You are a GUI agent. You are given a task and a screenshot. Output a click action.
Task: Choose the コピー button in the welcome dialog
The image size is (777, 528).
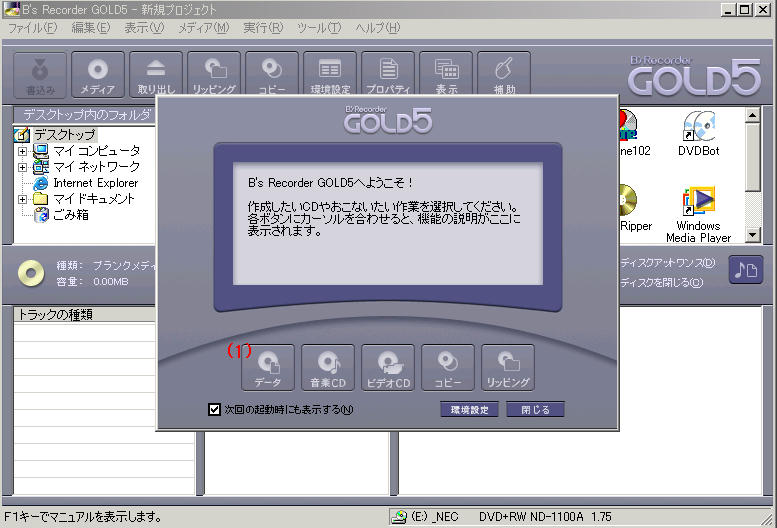coord(447,368)
